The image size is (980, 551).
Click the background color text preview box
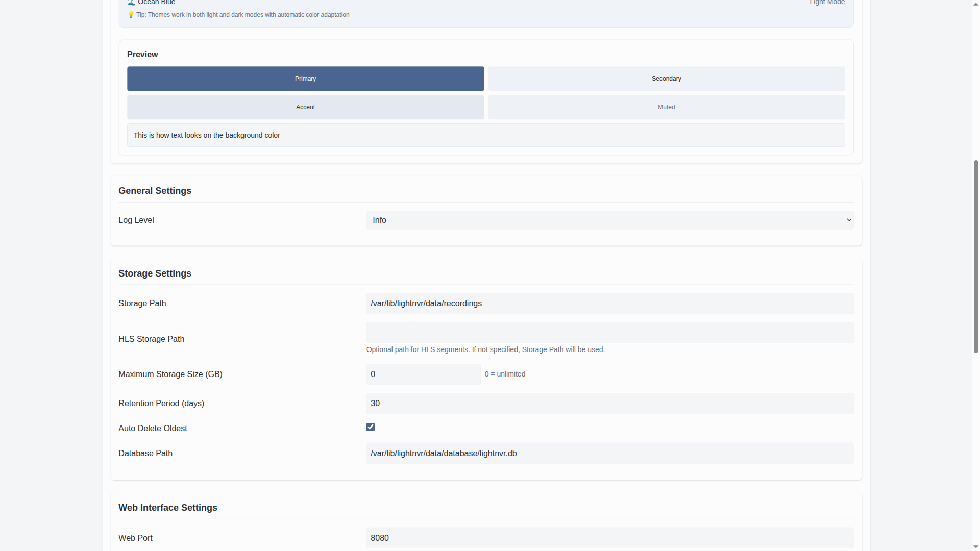click(486, 135)
